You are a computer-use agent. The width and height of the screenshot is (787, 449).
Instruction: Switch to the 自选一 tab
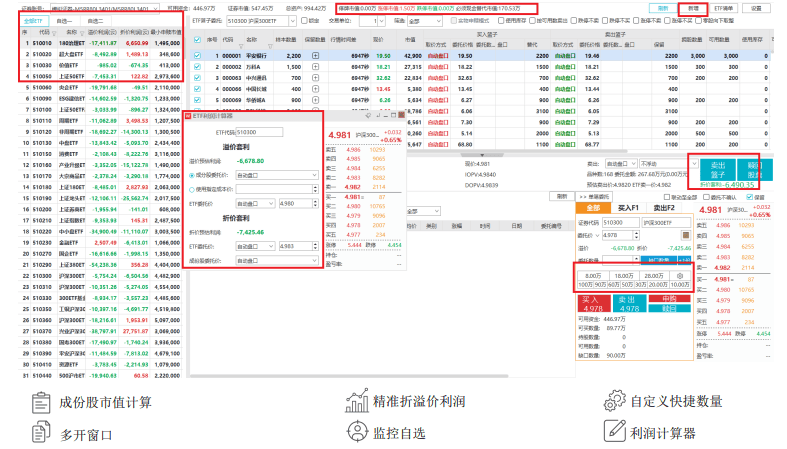pyautogui.click(x=64, y=21)
